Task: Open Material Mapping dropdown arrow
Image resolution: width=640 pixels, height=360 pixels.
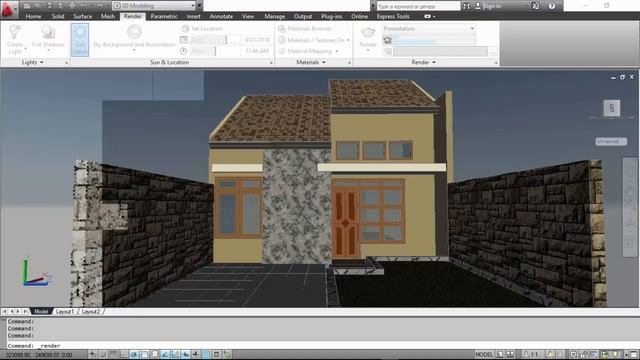Action: point(337,51)
